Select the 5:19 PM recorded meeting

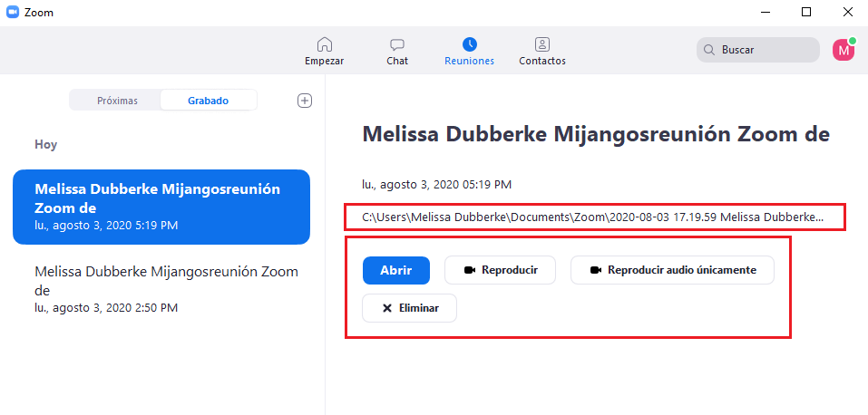[x=161, y=207]
